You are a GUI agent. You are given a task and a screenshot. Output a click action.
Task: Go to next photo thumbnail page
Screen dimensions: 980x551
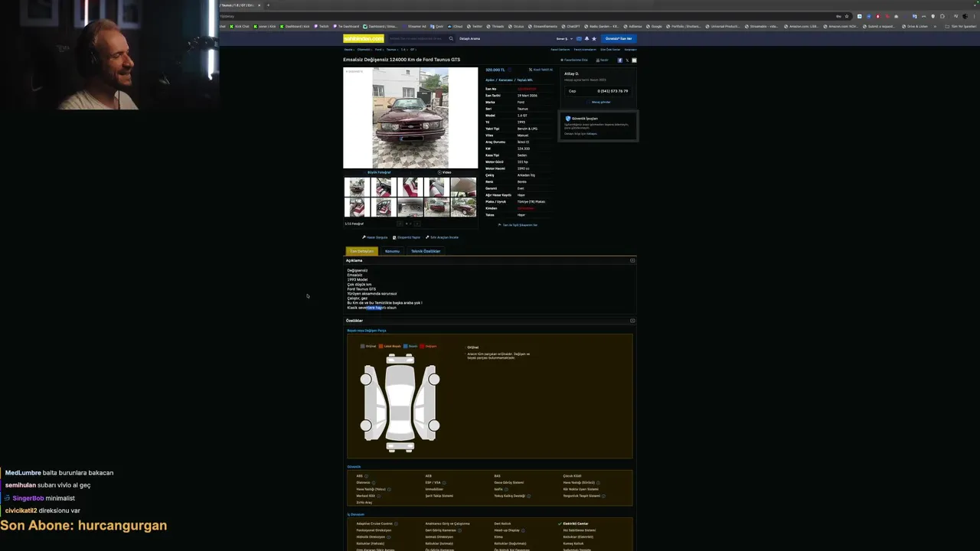(417, 223)
